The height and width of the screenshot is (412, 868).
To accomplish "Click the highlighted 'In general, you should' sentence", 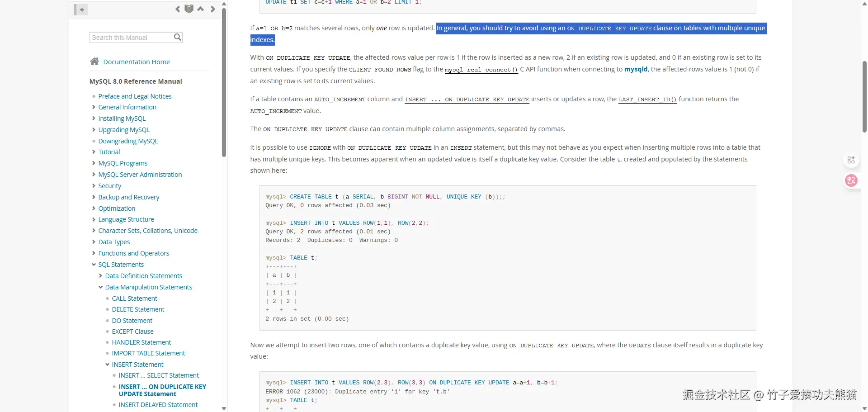I will point(600,28).
